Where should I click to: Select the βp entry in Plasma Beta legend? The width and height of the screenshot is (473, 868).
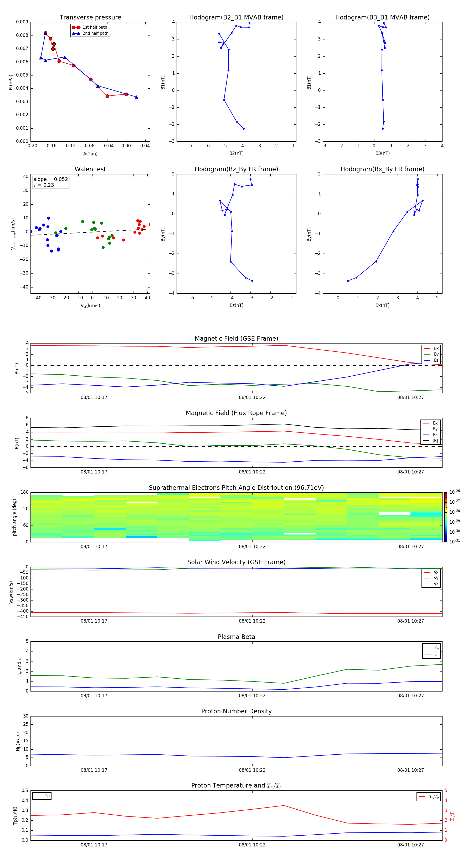pyautogui.click(x=431, y=647)
